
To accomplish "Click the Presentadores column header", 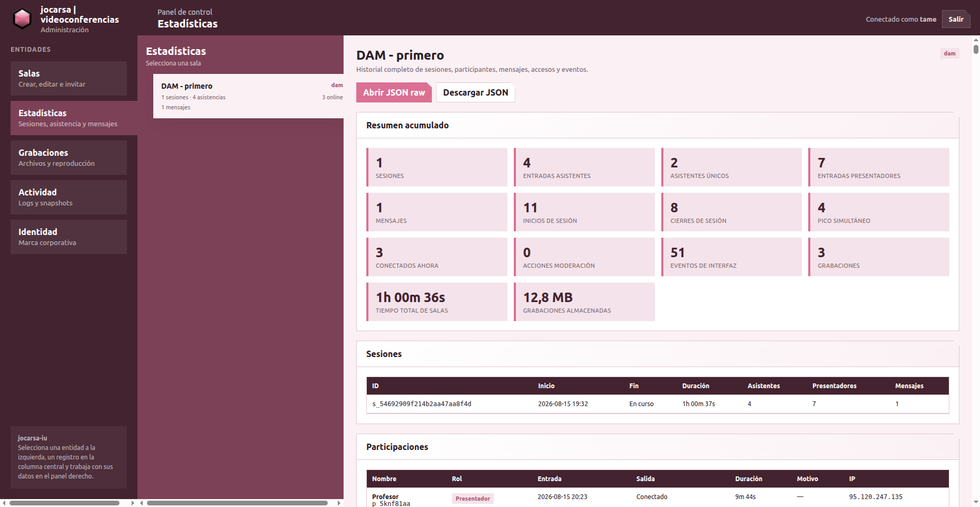I will tap(834, 386).
